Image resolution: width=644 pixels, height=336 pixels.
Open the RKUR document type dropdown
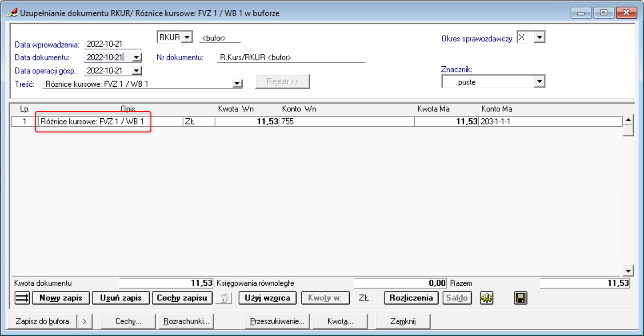click(x=187, y=37)
